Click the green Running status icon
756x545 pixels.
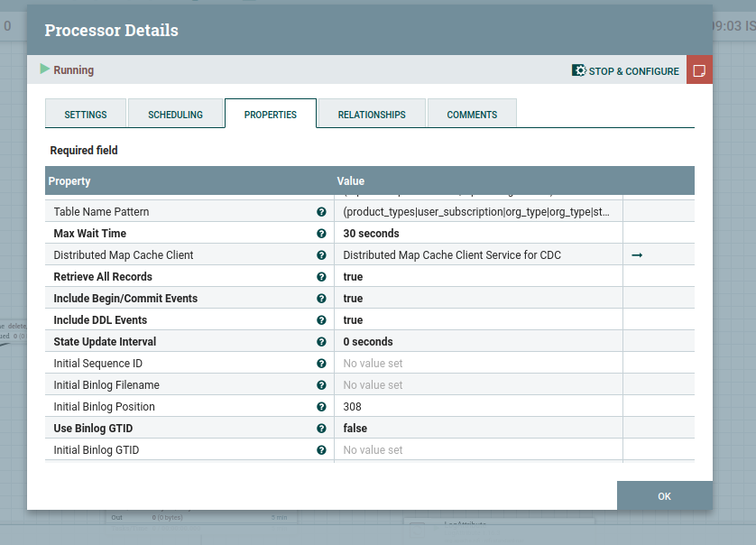pos(45,69)
